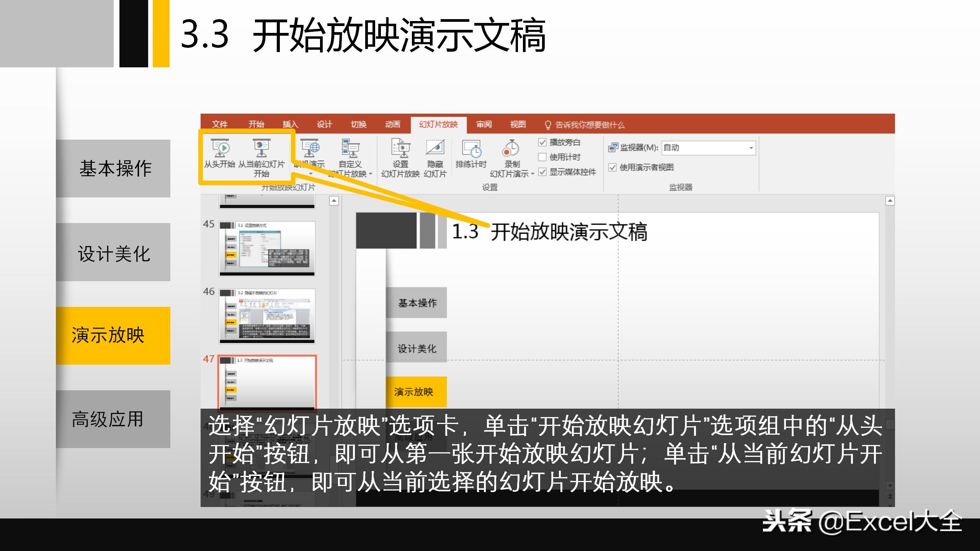
Task: Enable the 使用计时 checkbox
Action: 542,157
